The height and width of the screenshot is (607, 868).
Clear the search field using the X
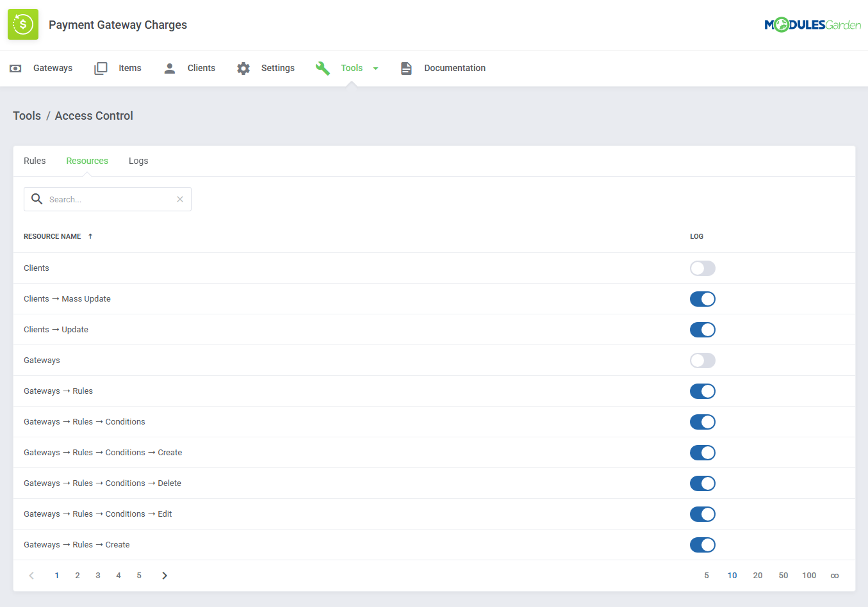point(179,199)
